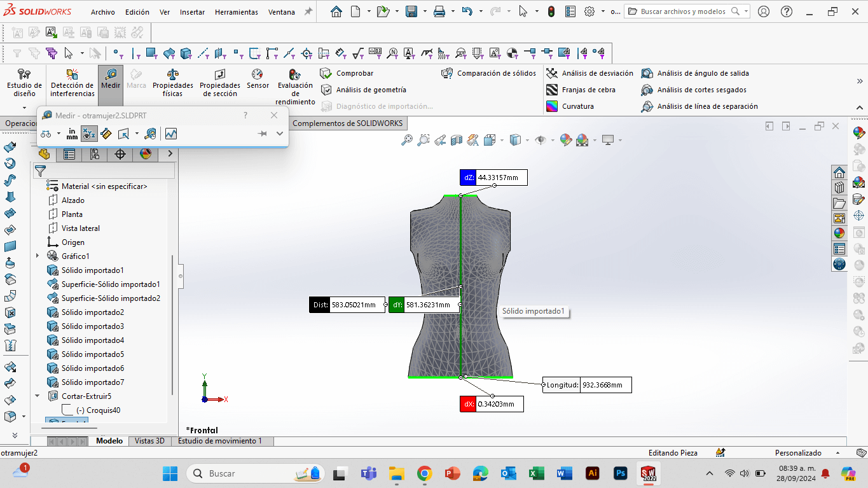Toggle Curvatura display
The width and height of the screenshot is (868, 488).
(570, 106)
